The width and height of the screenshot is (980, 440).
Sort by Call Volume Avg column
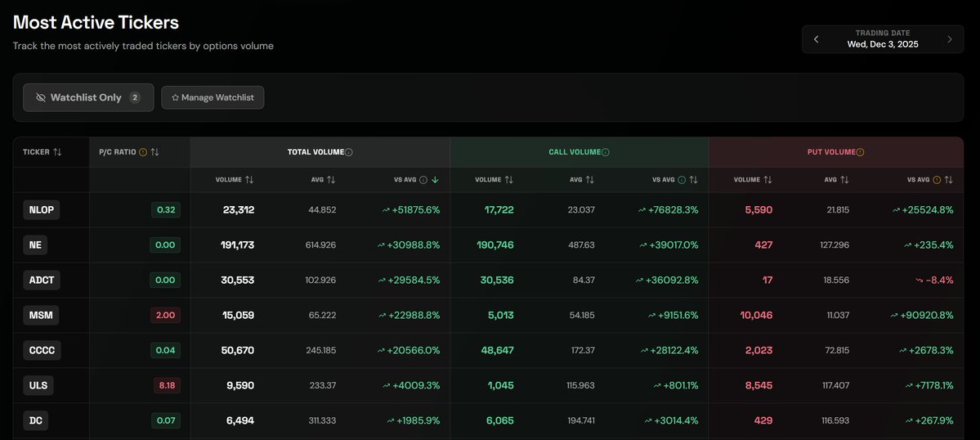click(590, 179)
